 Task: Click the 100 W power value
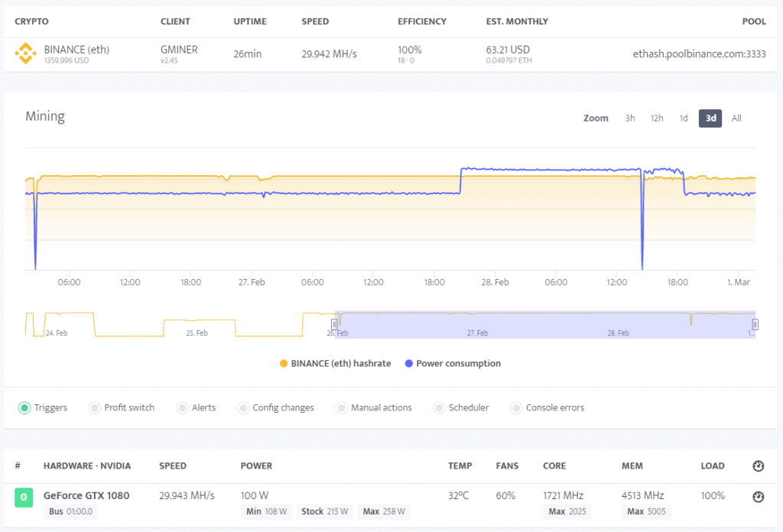[255, 495]
